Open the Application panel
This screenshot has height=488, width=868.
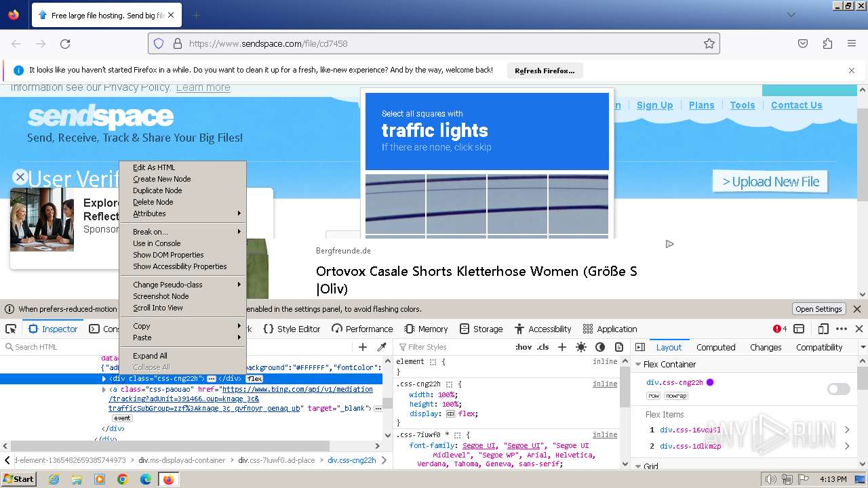[610, 329]
